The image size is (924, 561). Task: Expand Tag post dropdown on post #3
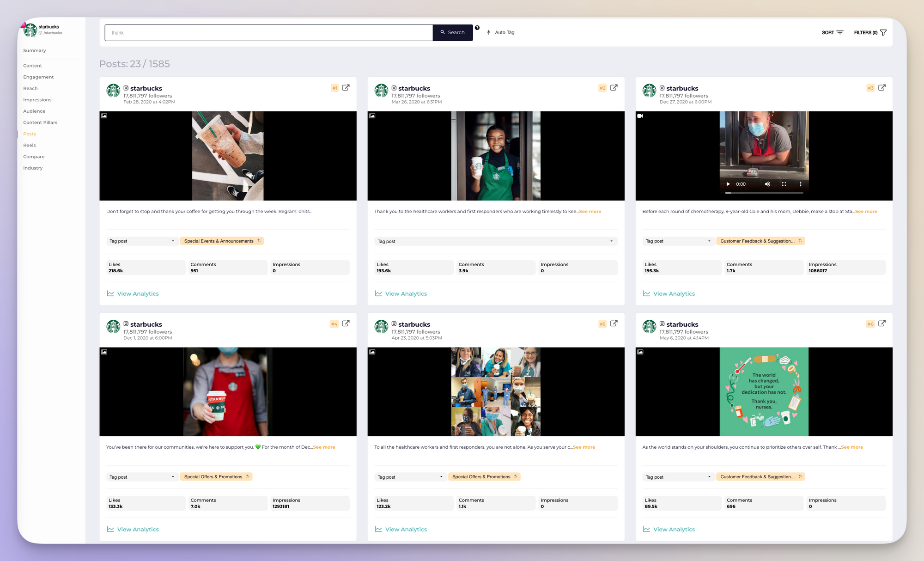coord(678,241)
